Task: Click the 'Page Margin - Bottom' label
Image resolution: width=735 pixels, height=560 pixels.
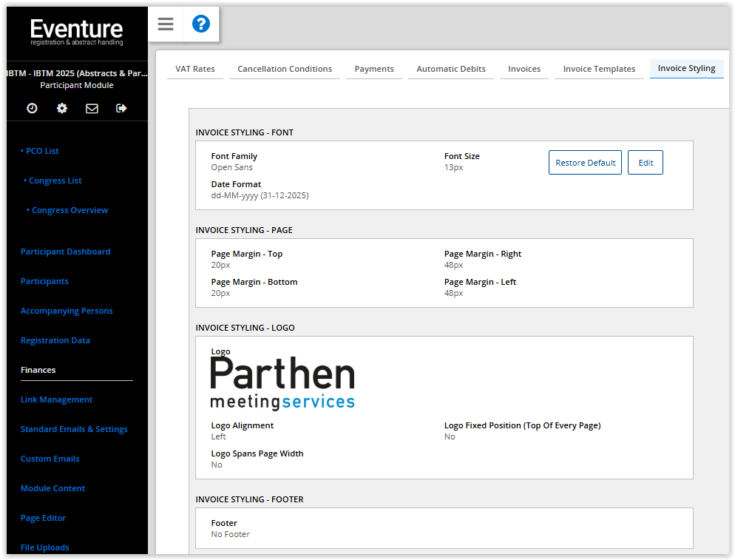Action: click(254, 282)
